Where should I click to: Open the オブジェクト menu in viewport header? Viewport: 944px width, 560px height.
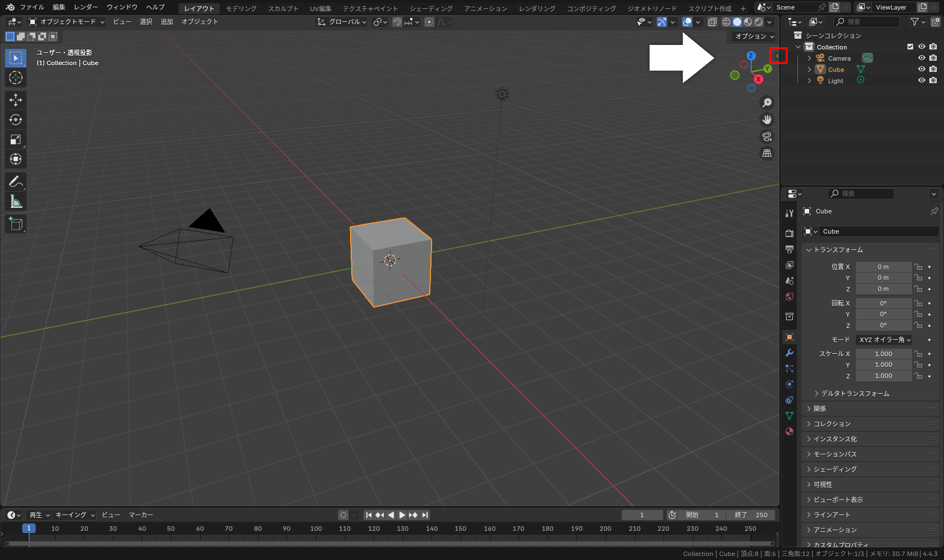point(199,22)
